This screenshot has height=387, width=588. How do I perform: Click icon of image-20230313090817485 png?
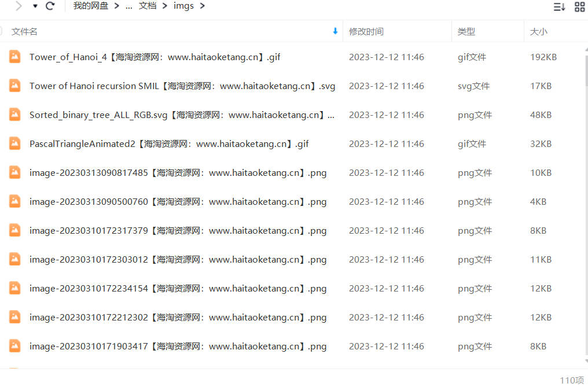point(14,172)
